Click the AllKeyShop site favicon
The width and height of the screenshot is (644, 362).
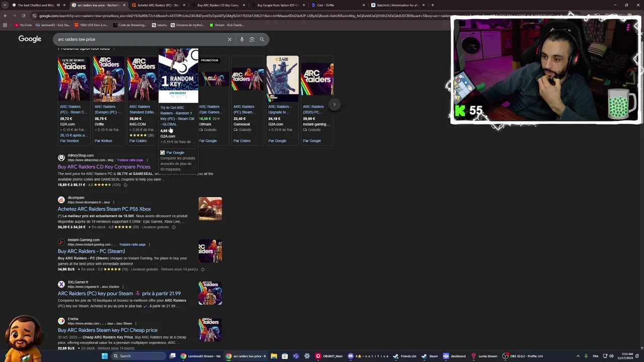(61, 157)
